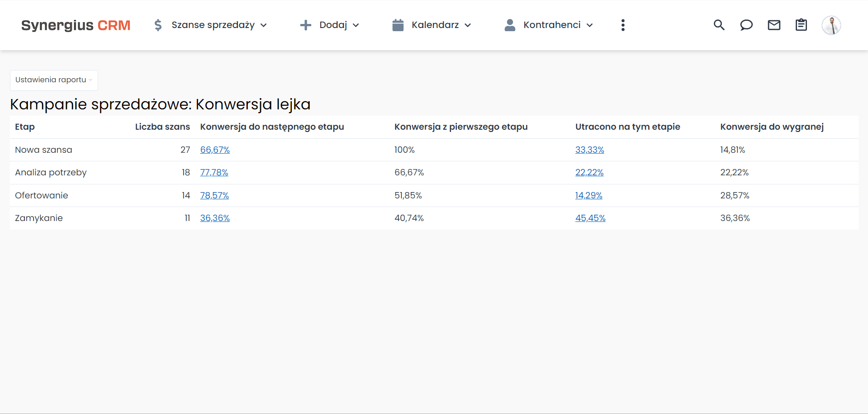Viewport: 868px width, 414px height.
Task: Click the user avatar picture
Action: pos(831,25)
